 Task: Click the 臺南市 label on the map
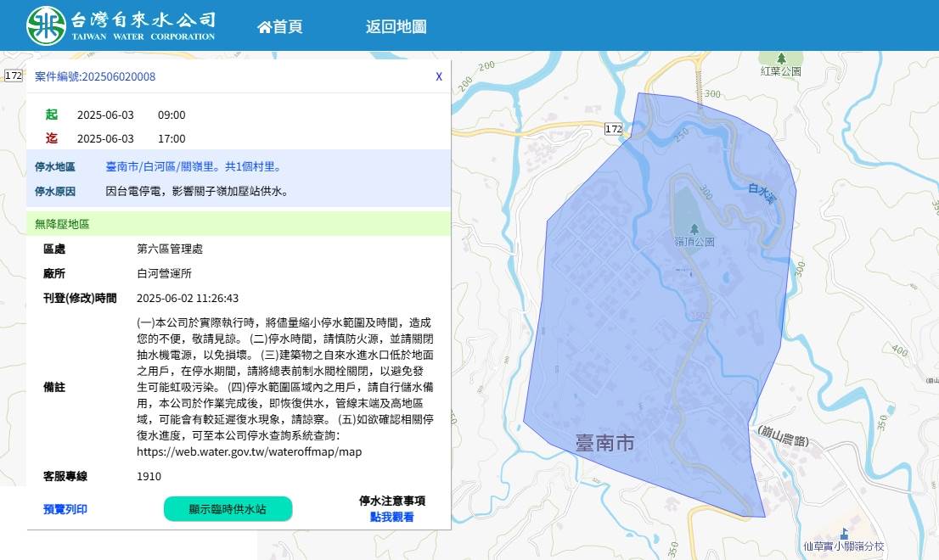point(604,443)
